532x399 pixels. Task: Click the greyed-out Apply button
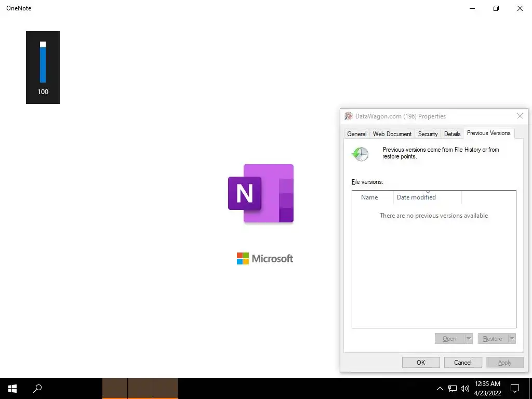point(505,362)
